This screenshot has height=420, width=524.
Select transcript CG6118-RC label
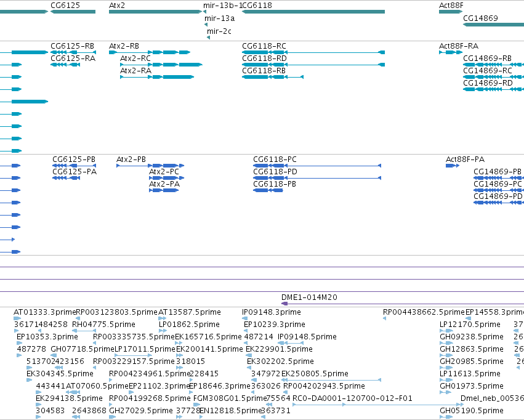click(x=264, y=46)
